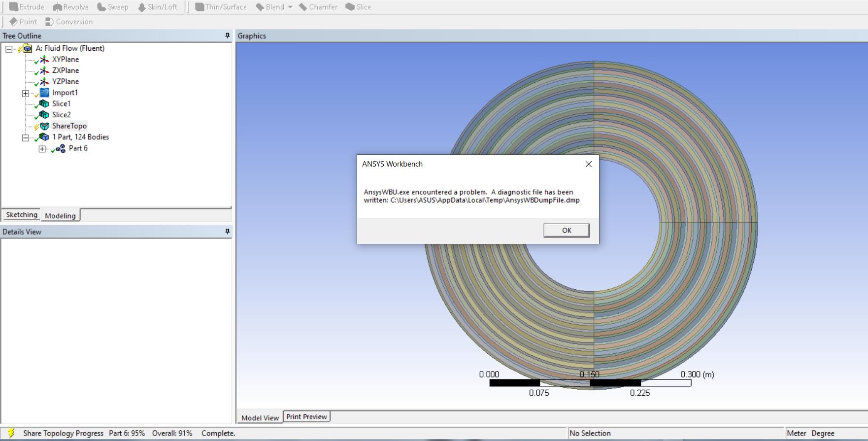Click the 0.300 (m) scale label
Image resolution: width=868 pixels, height=441 pixels.
(x=697, y=374)
